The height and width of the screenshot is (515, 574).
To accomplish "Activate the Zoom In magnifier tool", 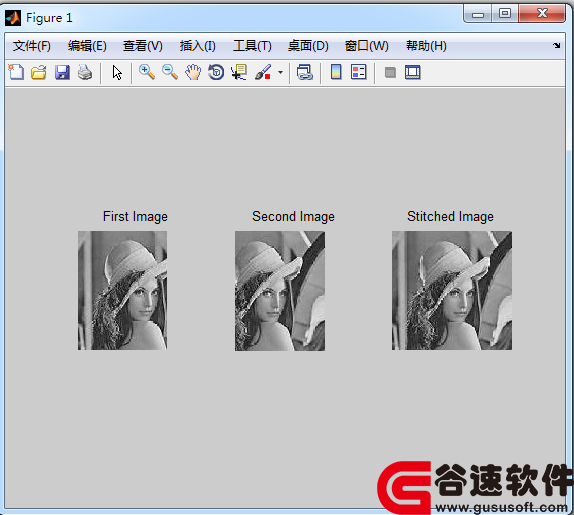I will click(147, 72).
